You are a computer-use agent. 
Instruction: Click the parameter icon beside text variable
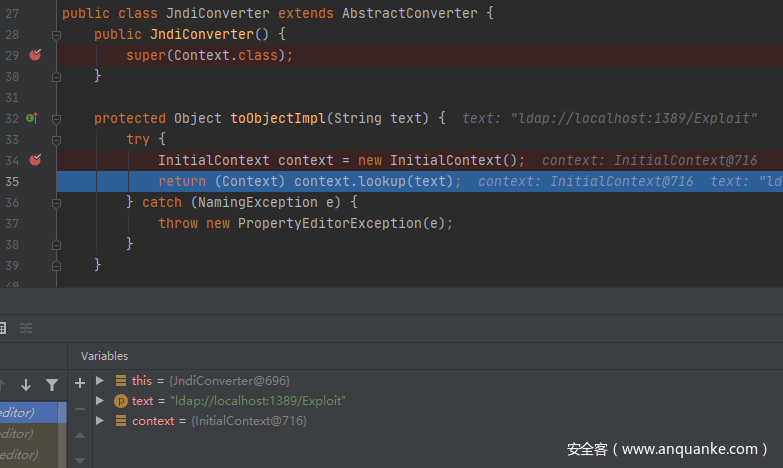click(121, 401)
